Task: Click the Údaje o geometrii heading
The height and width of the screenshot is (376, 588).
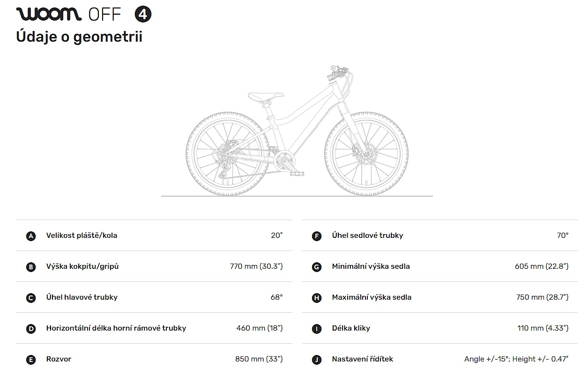Action: click(79, 37)
